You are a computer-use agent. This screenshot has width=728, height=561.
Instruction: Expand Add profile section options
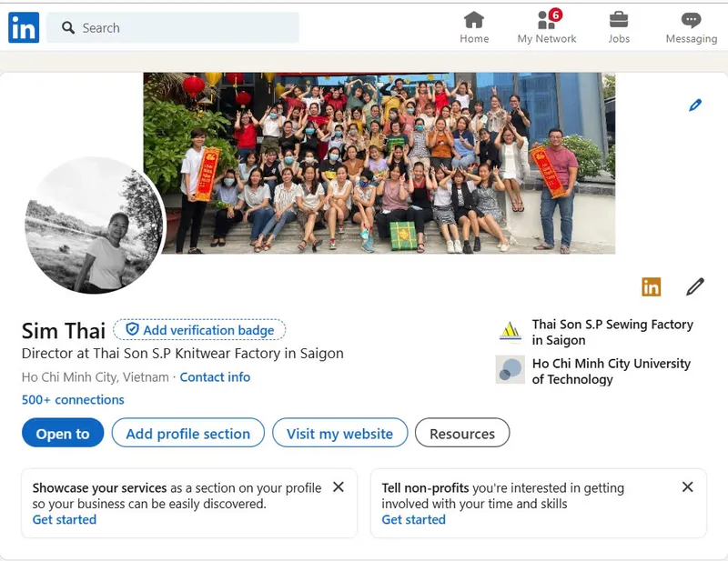(188, 433)
